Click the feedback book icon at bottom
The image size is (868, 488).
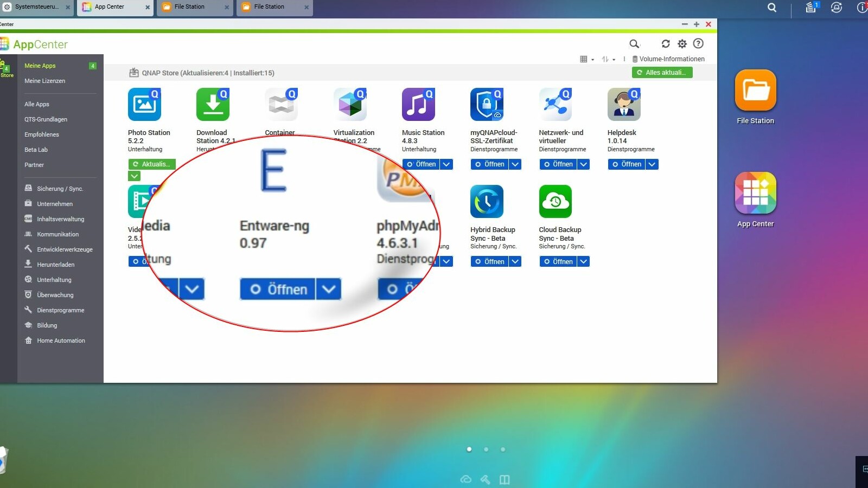pos(505,479)
